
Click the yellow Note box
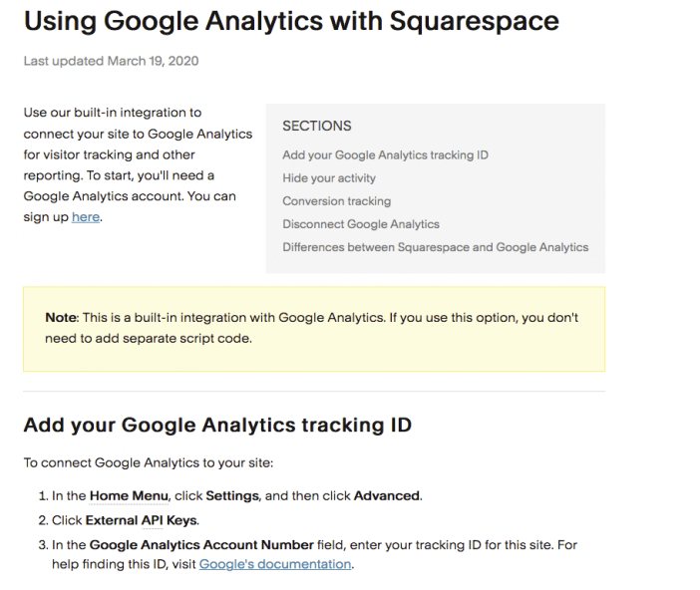coord(314,329)
